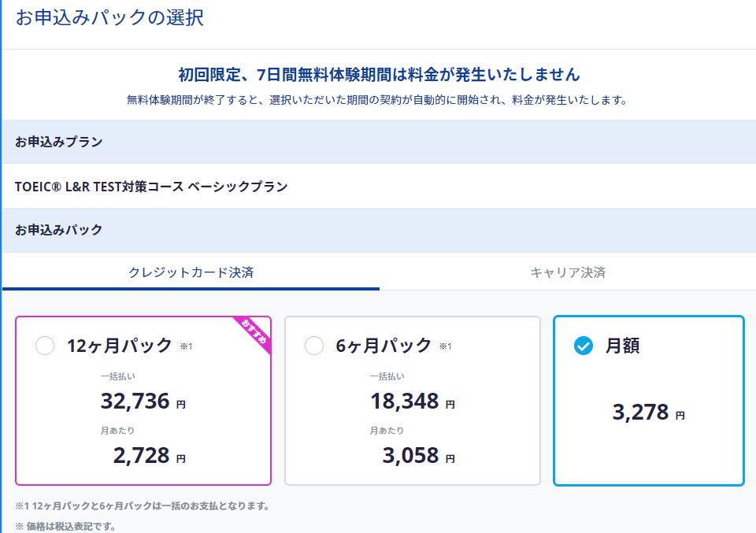The height and width of the screenshot is (533, 756).
Task: Click the checked 月額 radio button
Action: point(584,346)
